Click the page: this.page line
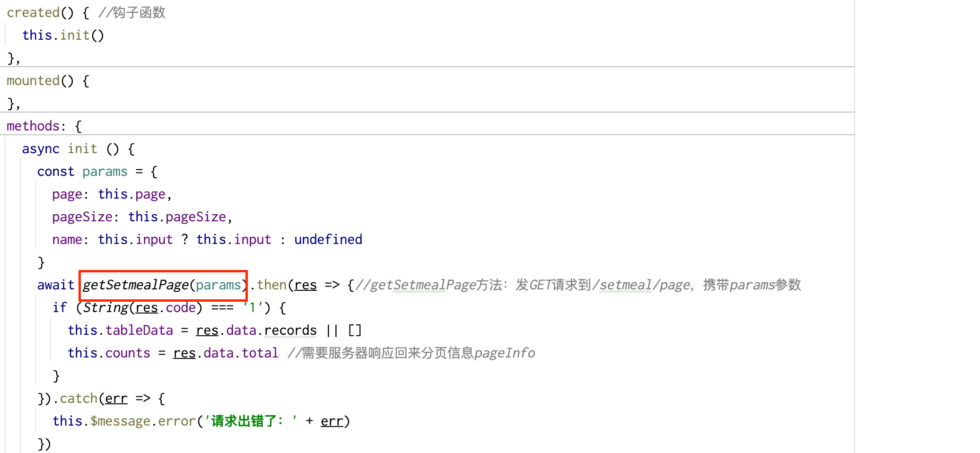This screenshot has width=980, height=453. [112, 194]
